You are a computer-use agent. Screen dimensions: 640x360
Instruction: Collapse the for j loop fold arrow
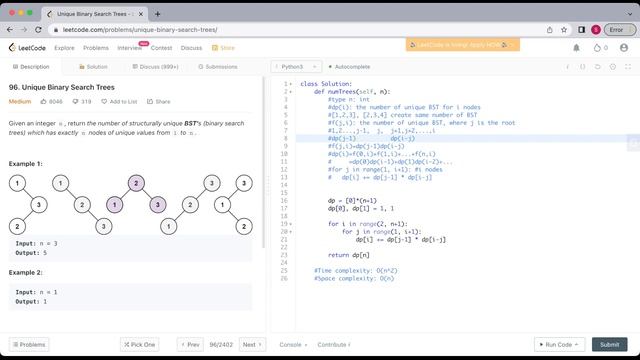(x=291, y=232)
